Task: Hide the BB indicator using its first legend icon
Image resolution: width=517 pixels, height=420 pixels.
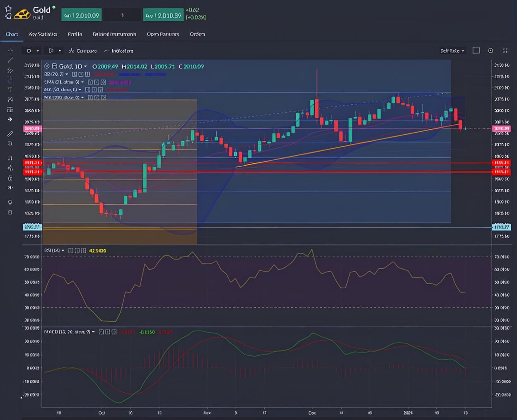Action: point(75,74)
